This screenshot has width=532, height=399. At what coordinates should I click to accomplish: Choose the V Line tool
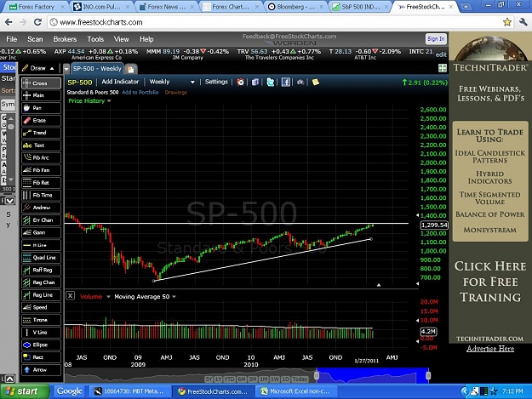pyautogui.click(x=41, y=333)
